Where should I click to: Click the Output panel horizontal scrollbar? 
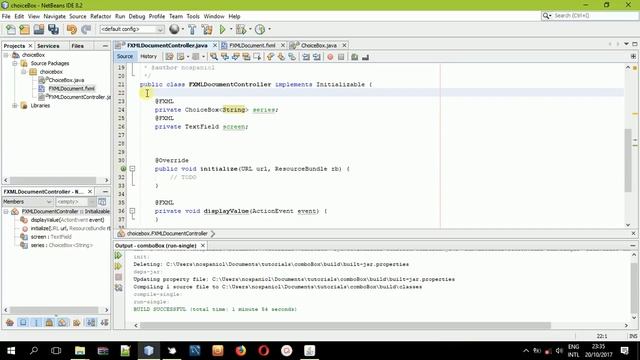345,325
